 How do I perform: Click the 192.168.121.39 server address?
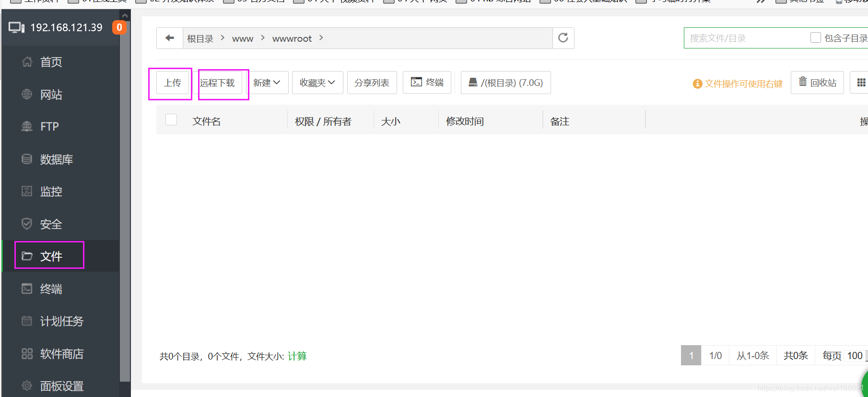click(66, 27)
